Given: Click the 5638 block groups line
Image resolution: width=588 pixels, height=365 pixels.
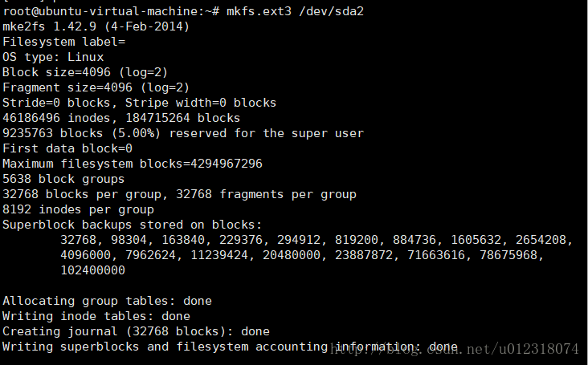Looking at the screenshot, I should (x=63, y=179).
